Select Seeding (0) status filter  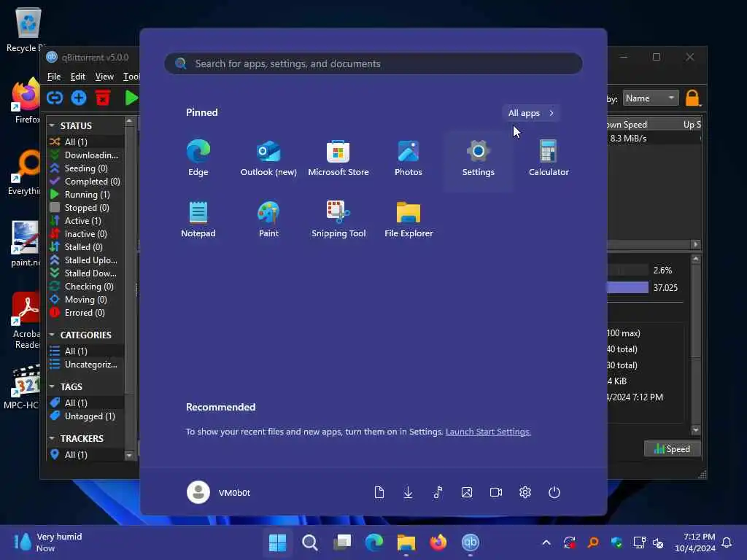pyautogui.click(x=86, y=168)
